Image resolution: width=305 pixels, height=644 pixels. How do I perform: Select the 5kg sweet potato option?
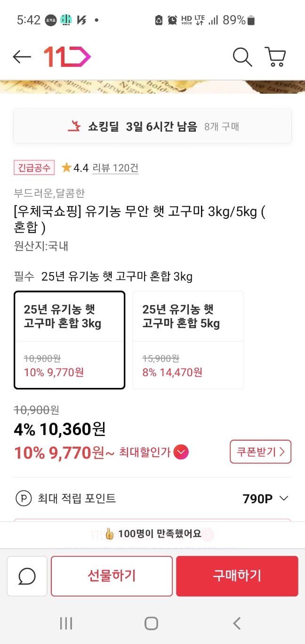click(188, 340)
